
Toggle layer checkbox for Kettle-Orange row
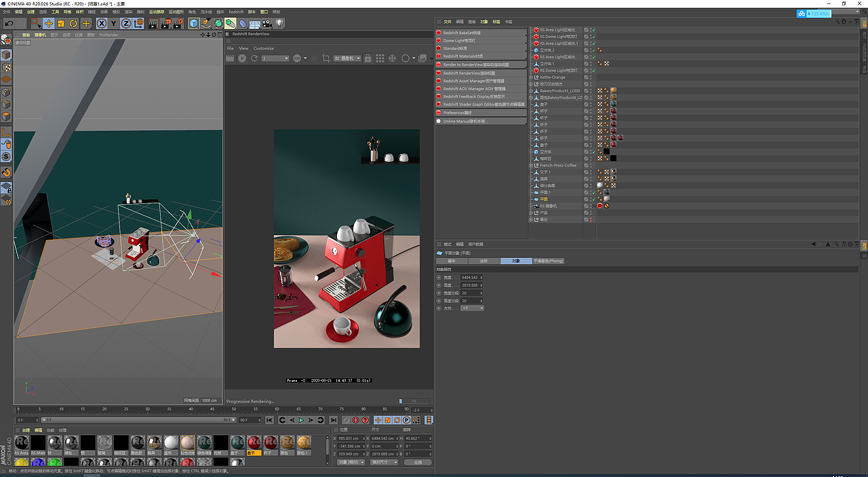pyautogui.click(x=586, y=77)
